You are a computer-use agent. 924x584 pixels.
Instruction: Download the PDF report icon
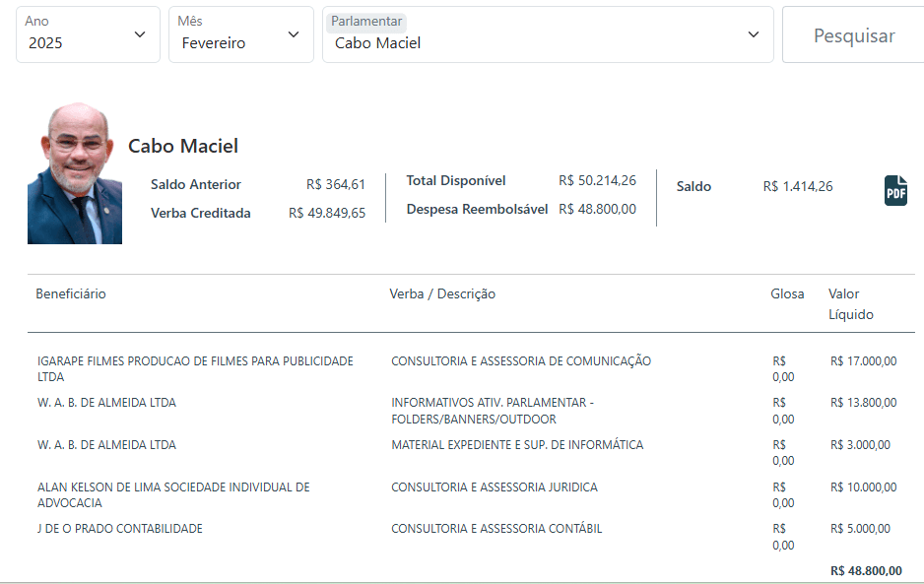895,190
